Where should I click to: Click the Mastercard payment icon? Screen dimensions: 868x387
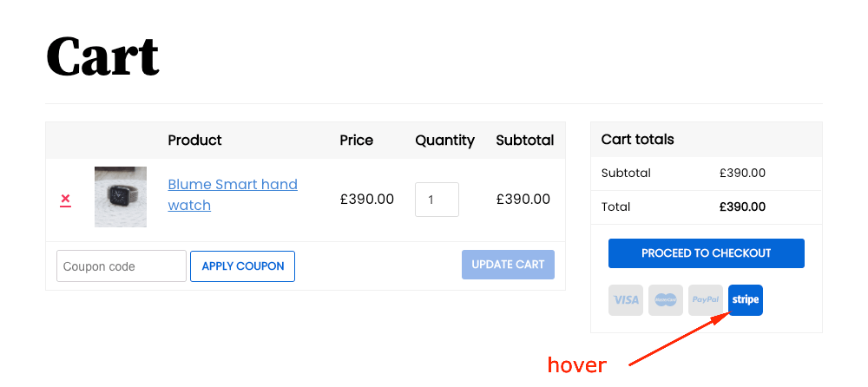(x=666, y=300)
